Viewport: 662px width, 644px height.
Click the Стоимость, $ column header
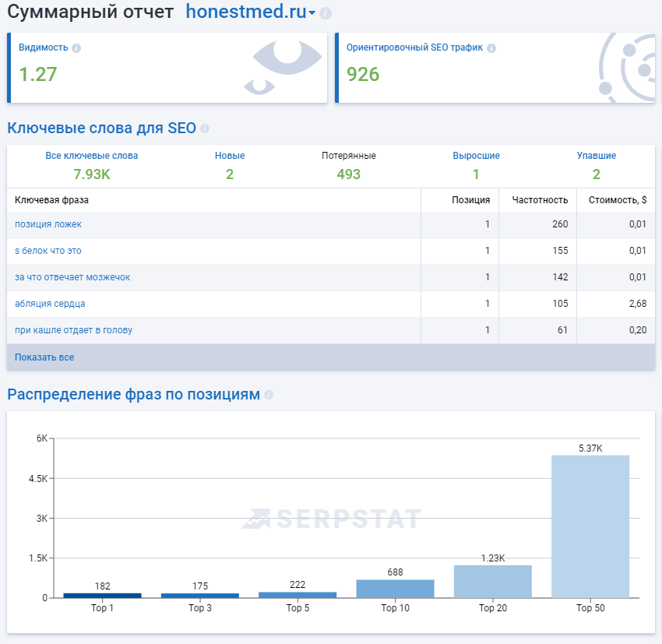pyautogui.click(x=618, y=200)
